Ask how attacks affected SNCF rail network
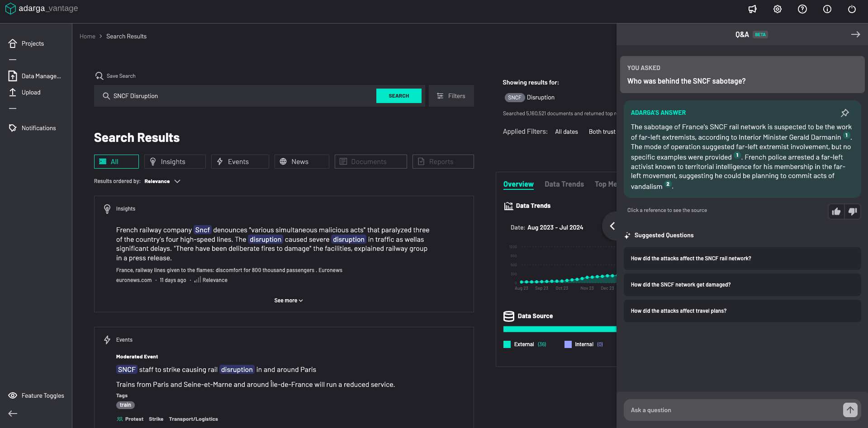 pos(742,259)
